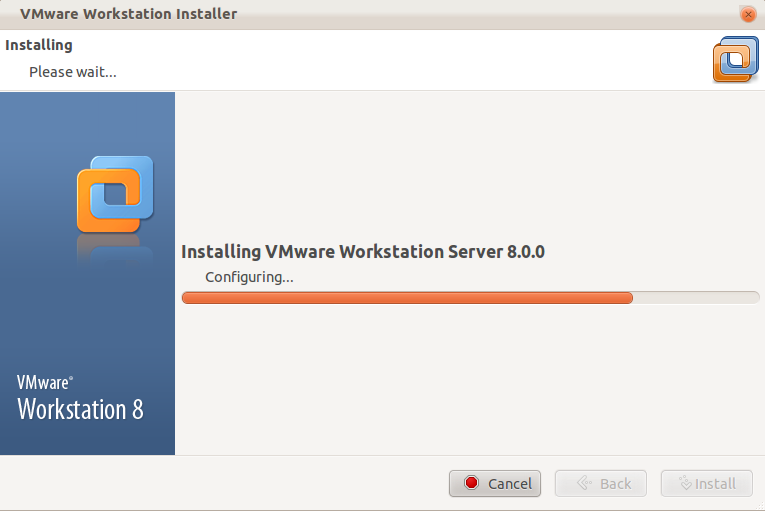
Task: Close the VMware Workstation Installer window
Action: 748,14
